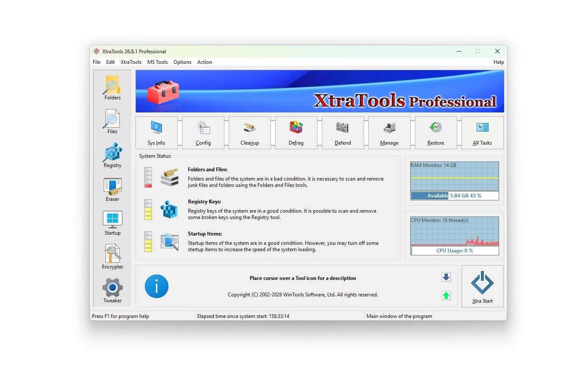
Task: Run the Cleanup task
Action: (x=250, y=133)
